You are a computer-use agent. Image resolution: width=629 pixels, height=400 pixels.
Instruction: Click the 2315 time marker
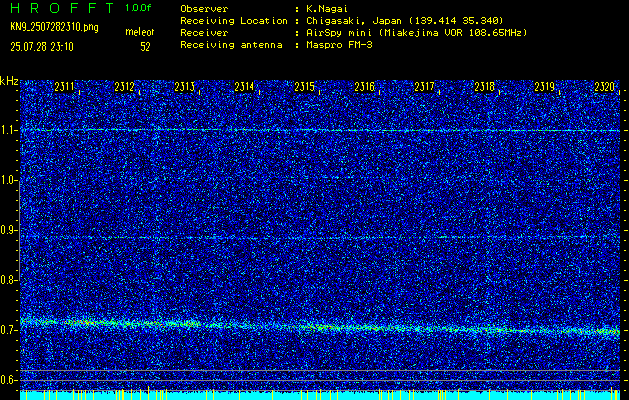pyautogui.click(x=304, y=87)
